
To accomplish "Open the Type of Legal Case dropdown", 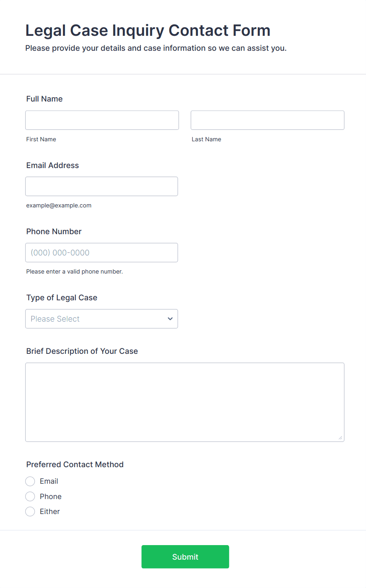I will (102, 319).
